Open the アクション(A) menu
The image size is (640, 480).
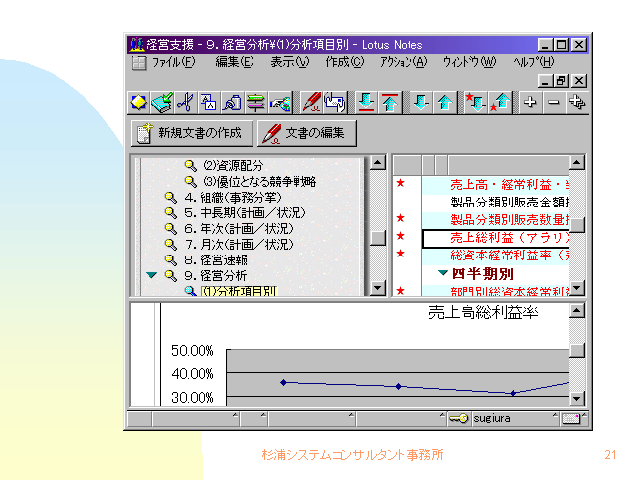pyautogui.click(x=403, y=62)
